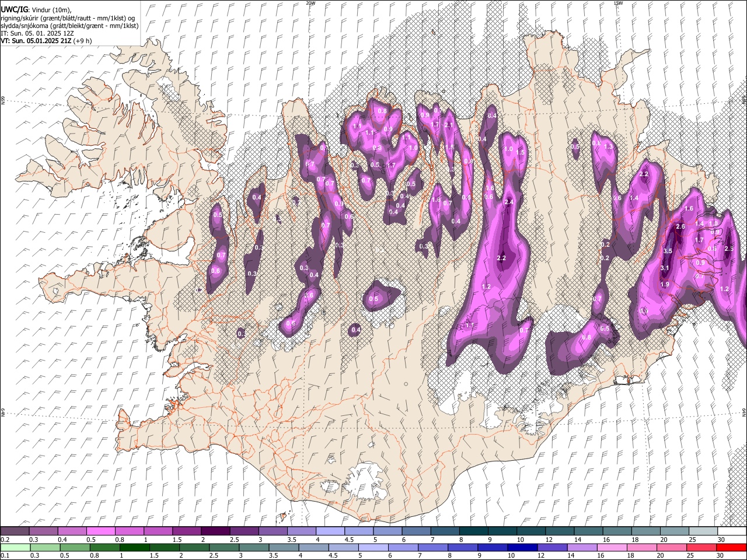Click the 'VT: Sun. 05.01.2025 21Z (+9 h)' line
This screenshot has height=560, width=747.
coord(46,41)
